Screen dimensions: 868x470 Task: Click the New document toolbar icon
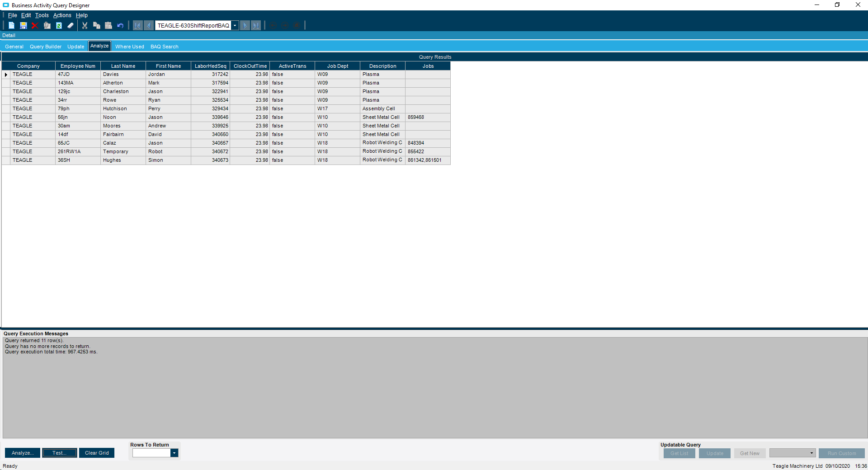tap(11, 26)
